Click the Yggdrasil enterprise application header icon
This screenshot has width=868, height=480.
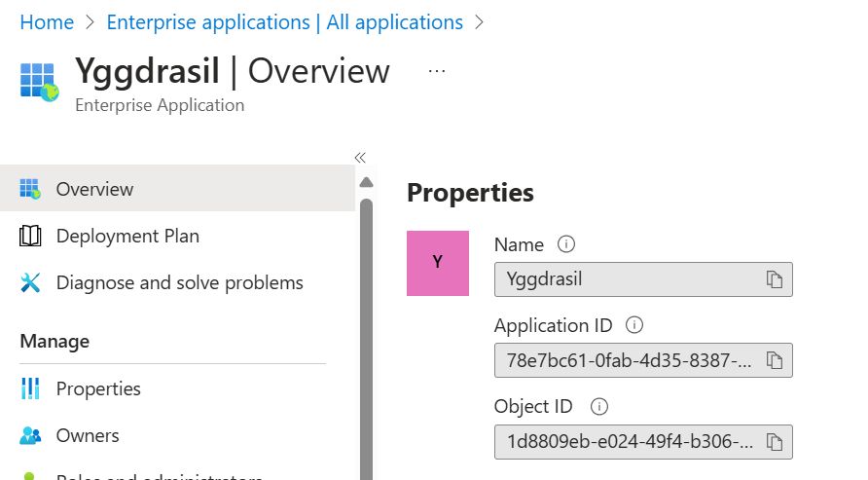click(39, 82)
